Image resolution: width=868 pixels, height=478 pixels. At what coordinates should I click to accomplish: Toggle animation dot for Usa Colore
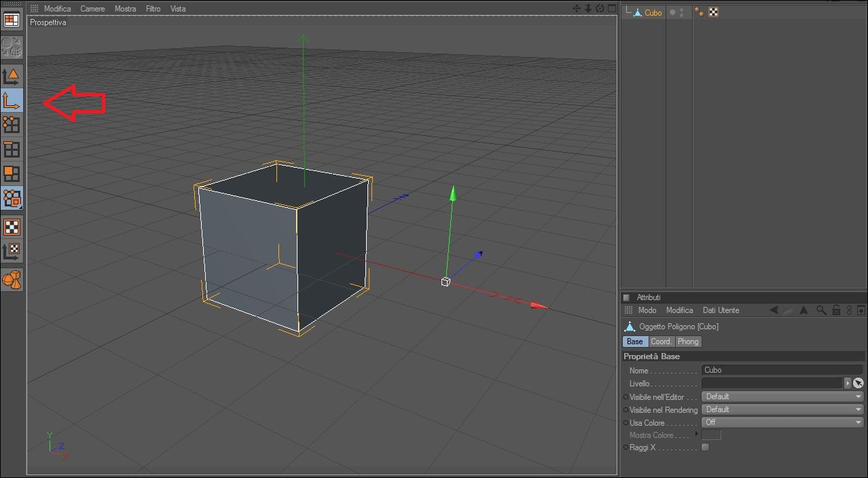[x=626, y=423]
